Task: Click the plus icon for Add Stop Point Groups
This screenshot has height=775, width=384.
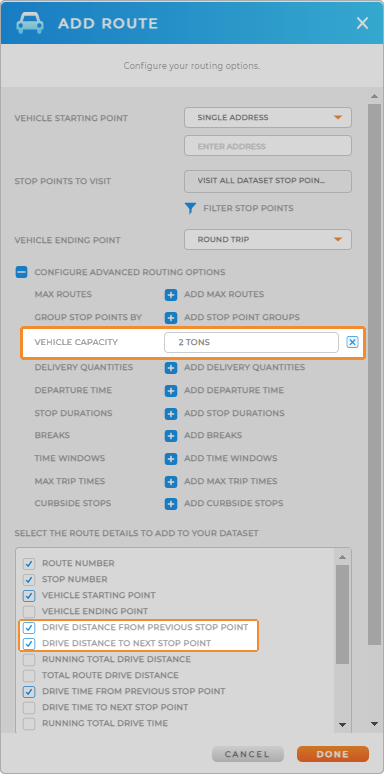Action: coord(171,318)
